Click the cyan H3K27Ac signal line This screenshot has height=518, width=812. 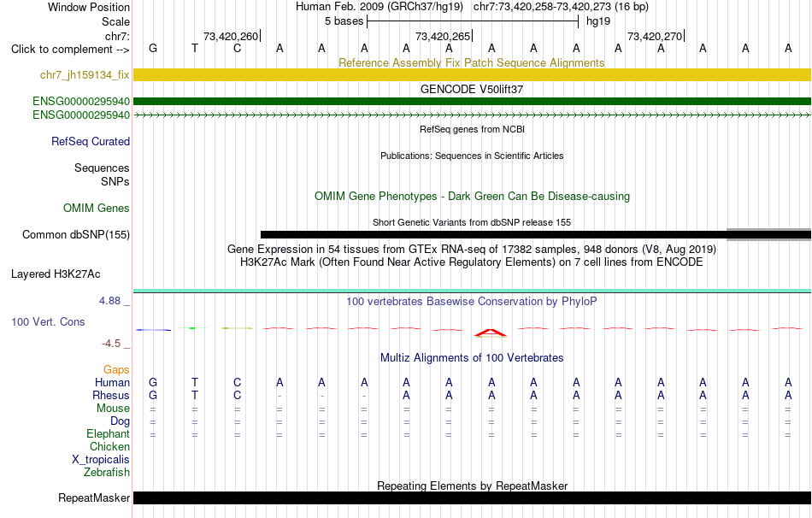point(472,291)
